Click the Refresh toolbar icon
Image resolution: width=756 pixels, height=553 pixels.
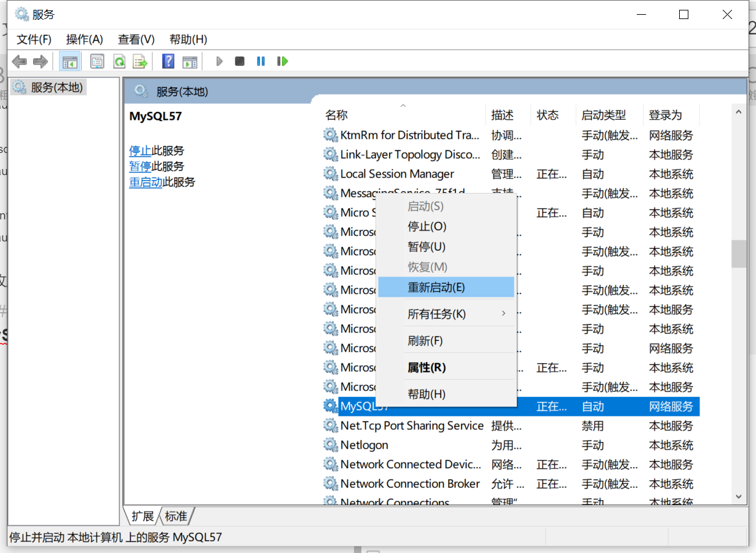coord(119,61)
